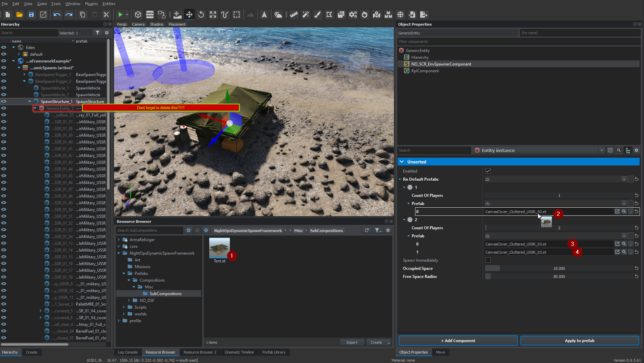The width and height of the screenshot is (644, 363).
Task: Select the paint brush tool
Action: (317, 15)
